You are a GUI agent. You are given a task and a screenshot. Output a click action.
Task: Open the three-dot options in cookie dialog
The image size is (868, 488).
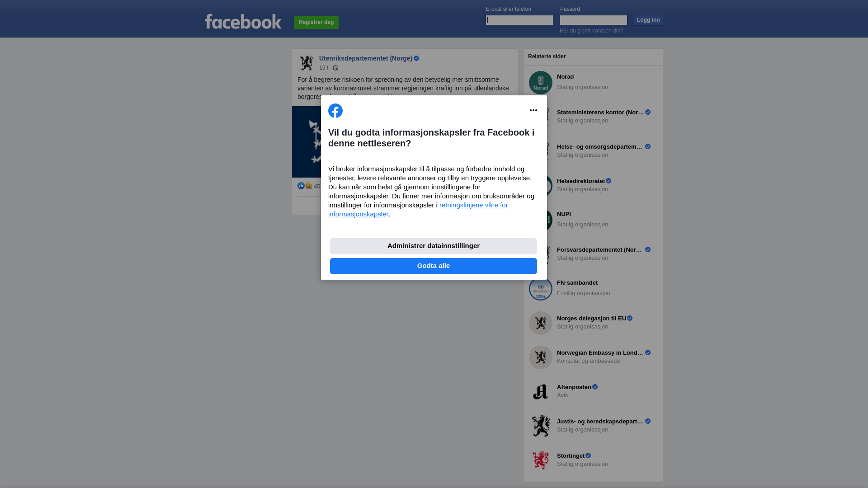tap(533, 110)
